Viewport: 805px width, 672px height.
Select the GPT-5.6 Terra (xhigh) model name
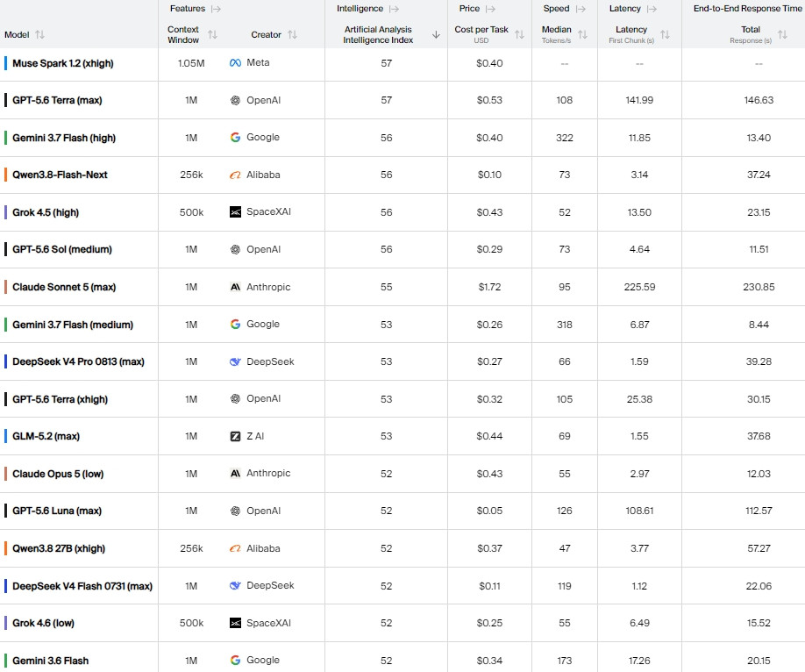[60, 399]
